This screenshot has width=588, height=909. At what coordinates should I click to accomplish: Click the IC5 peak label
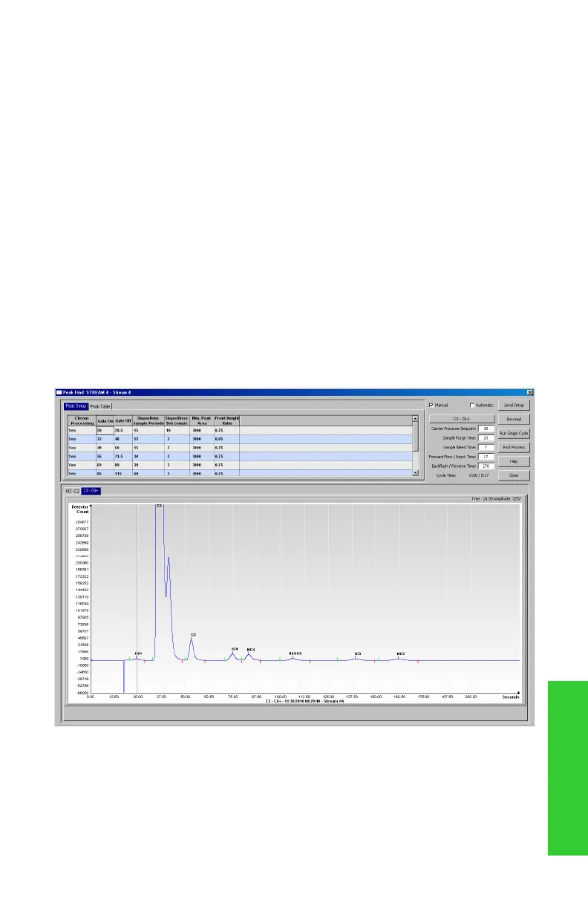358,654
